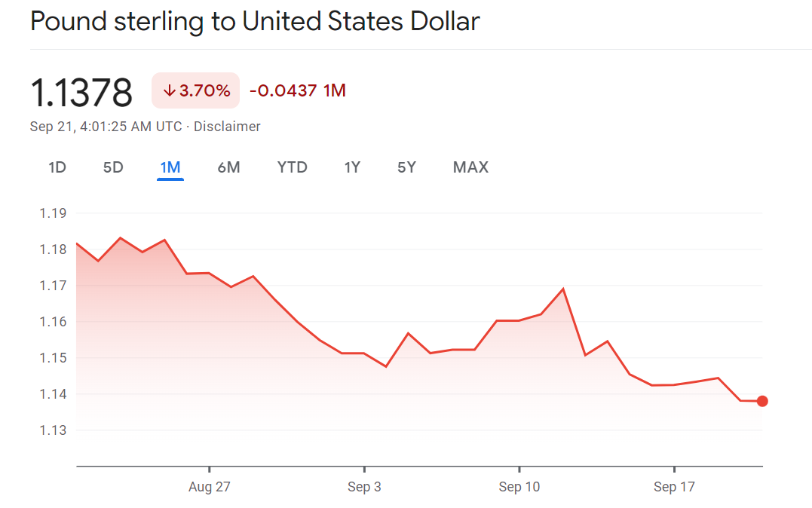
Task: Select the 1D time range tab
Action: 57,167
